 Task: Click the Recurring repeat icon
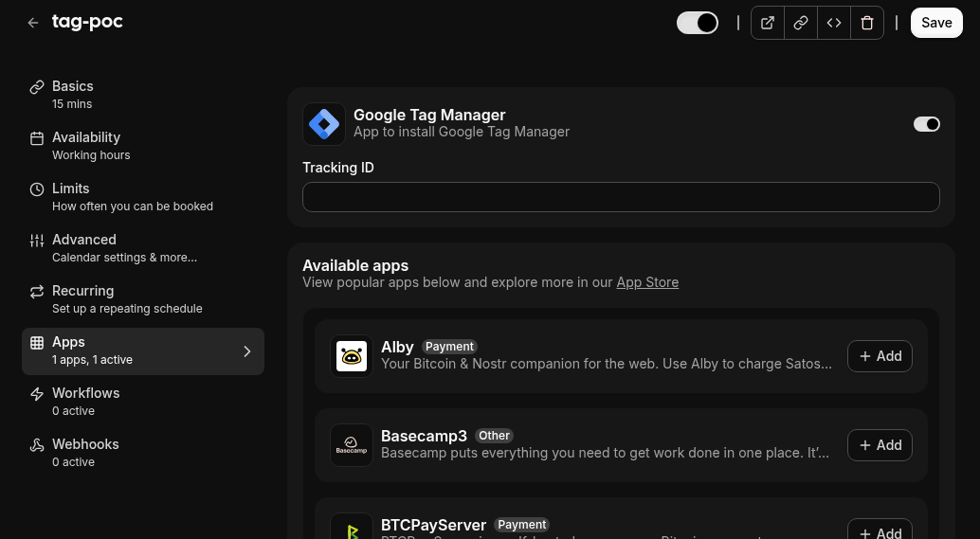click(37, 292)
